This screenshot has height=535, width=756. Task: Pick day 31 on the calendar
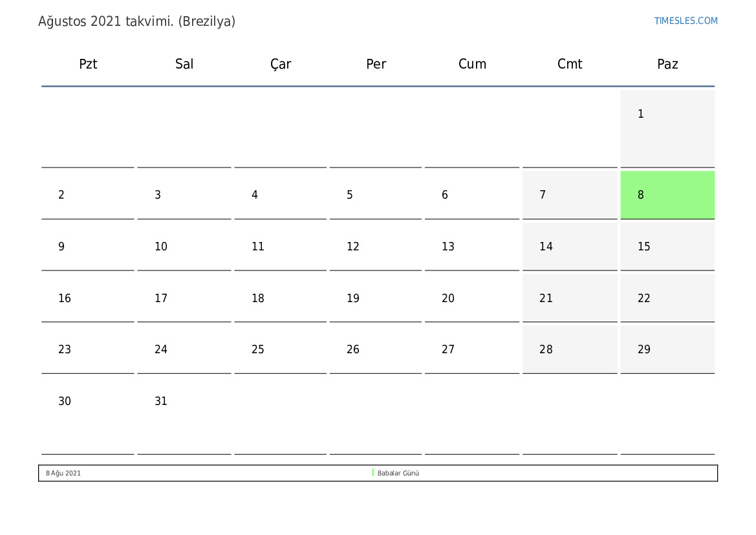tap(184, 415)
